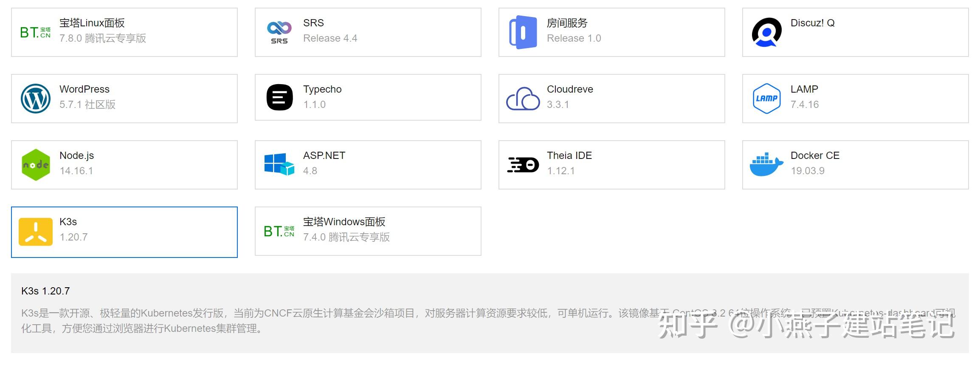Click the Node.js title text
980x365 pixels.
click(x=77, y=156)
